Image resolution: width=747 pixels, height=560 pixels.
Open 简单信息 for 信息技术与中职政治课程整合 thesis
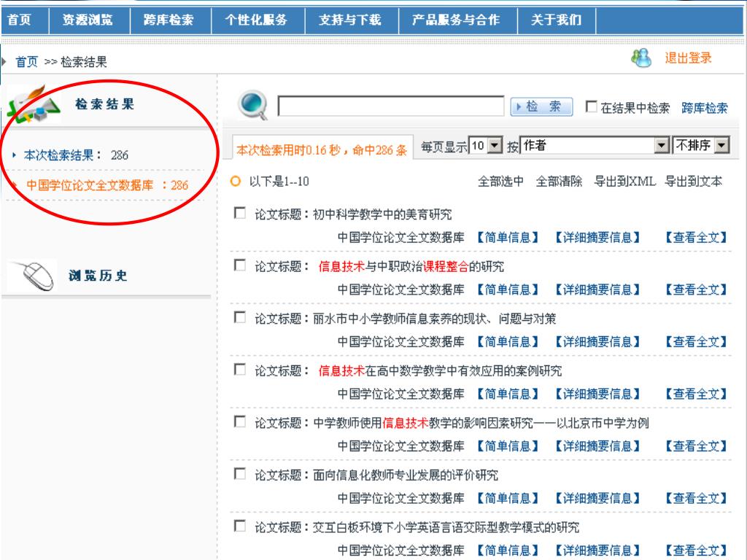tap(508, 289)
